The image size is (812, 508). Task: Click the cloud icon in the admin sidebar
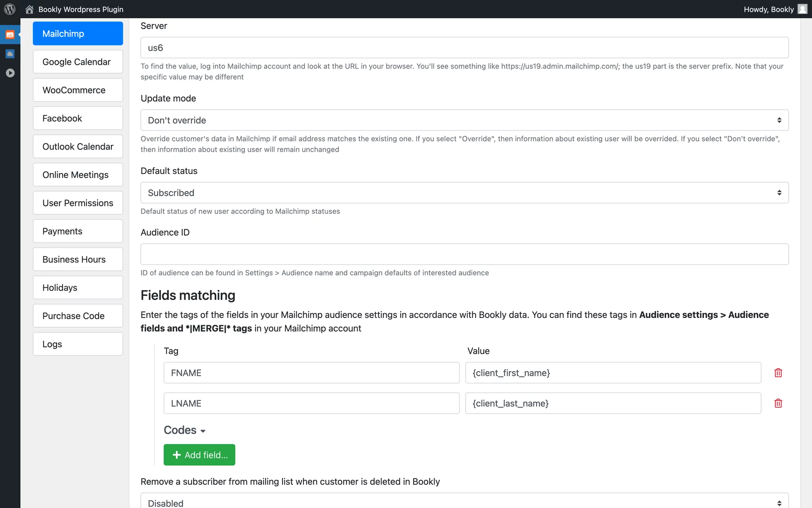pos(10,54)
